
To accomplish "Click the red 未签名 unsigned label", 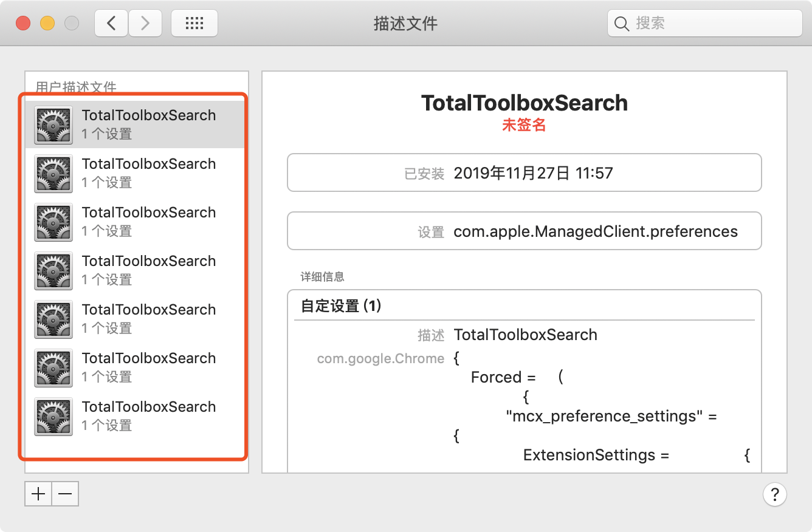I will coord(524,125).
